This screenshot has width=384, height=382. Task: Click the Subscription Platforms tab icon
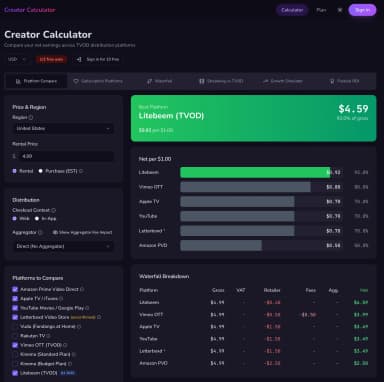[x=76, y=81]
